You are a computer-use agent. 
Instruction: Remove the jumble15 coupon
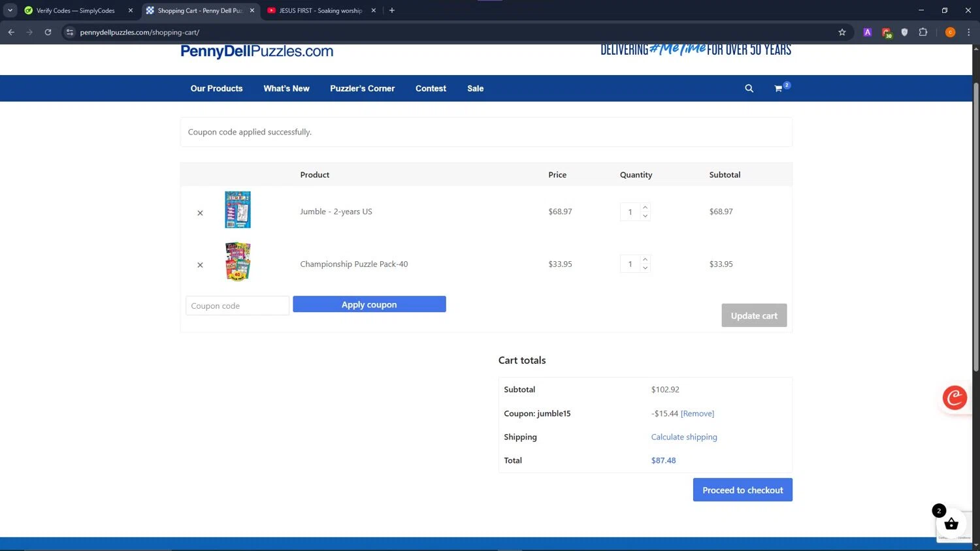pyautogui.click(x=697, y=413)
